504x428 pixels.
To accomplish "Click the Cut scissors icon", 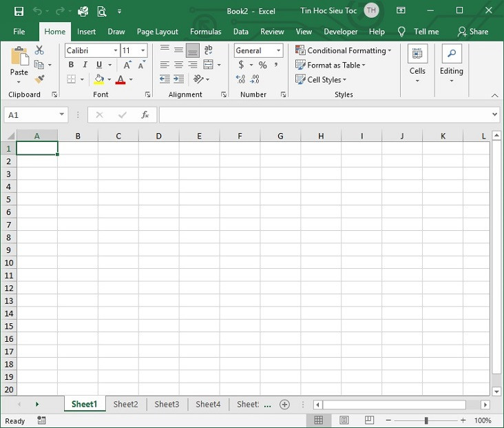I will click(x=39, y=50).
